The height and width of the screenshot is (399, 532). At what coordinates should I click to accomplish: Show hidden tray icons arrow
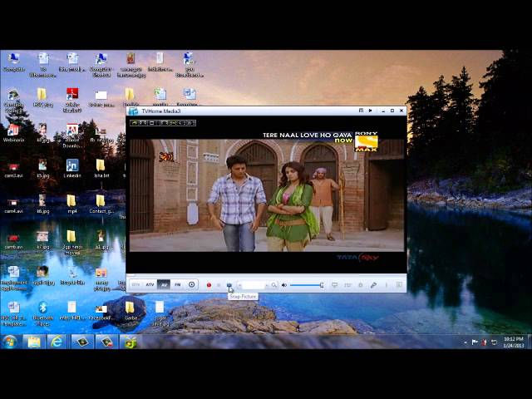tap(465, 342)
